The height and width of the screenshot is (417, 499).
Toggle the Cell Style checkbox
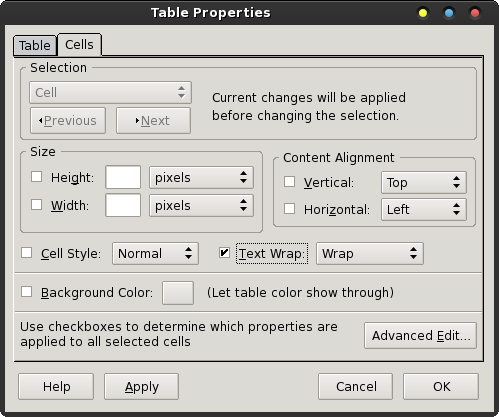pos(26,253)
